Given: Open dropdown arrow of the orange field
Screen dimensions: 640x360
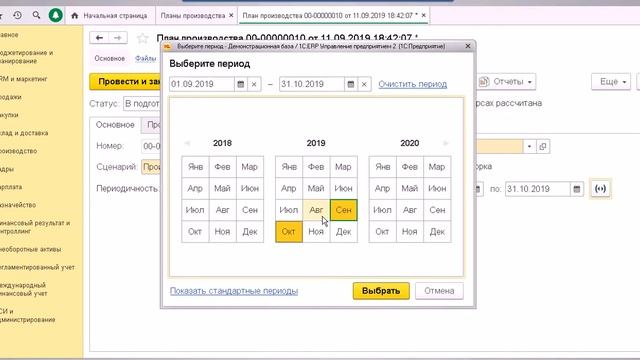Looking at the screenshot, I should tap(529, 147).
